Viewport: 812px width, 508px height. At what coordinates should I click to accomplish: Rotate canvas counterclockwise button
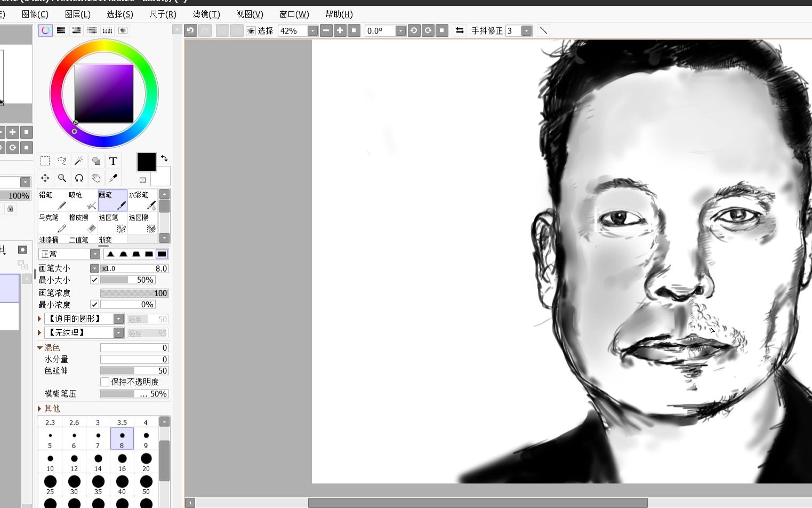click(414, 30)
